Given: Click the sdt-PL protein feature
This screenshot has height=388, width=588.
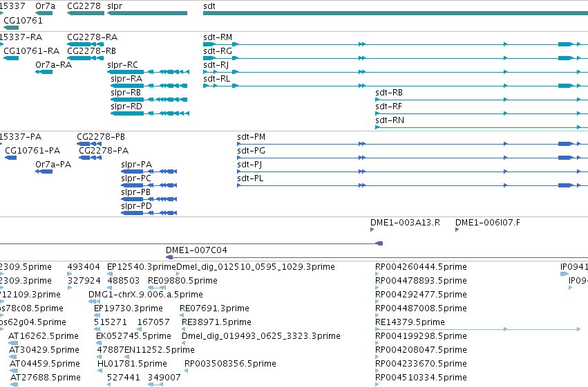Looking at the screenshot, I should (412, 186).
